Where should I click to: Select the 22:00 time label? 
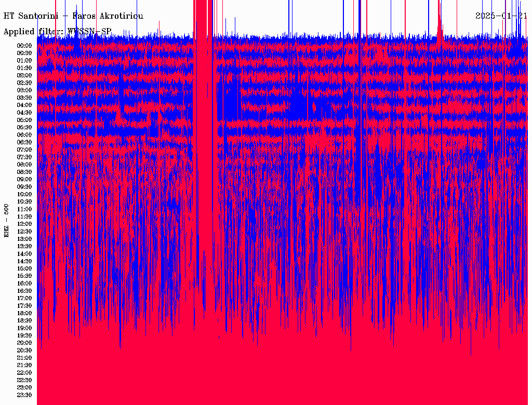(x=24, y=373)
